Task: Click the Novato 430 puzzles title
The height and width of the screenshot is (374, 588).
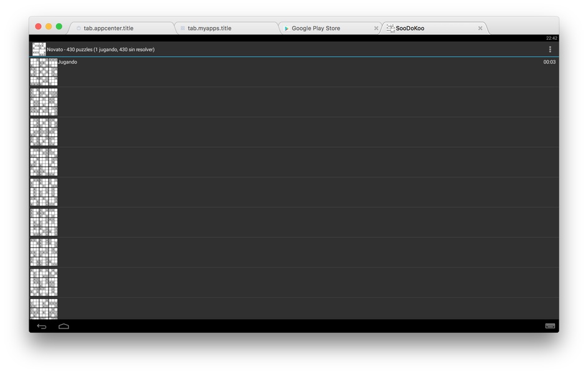Action: click(x=100, y=49)
